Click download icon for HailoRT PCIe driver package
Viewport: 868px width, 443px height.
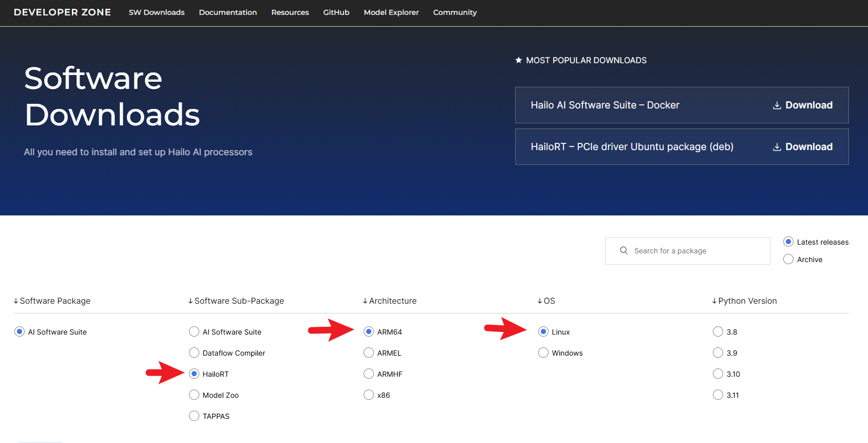pos(777,147)
